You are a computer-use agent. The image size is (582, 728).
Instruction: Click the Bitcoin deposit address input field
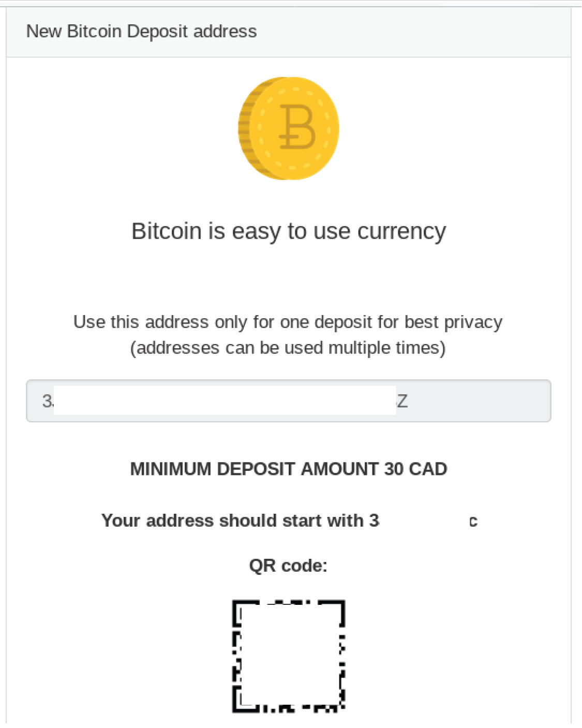289,401
